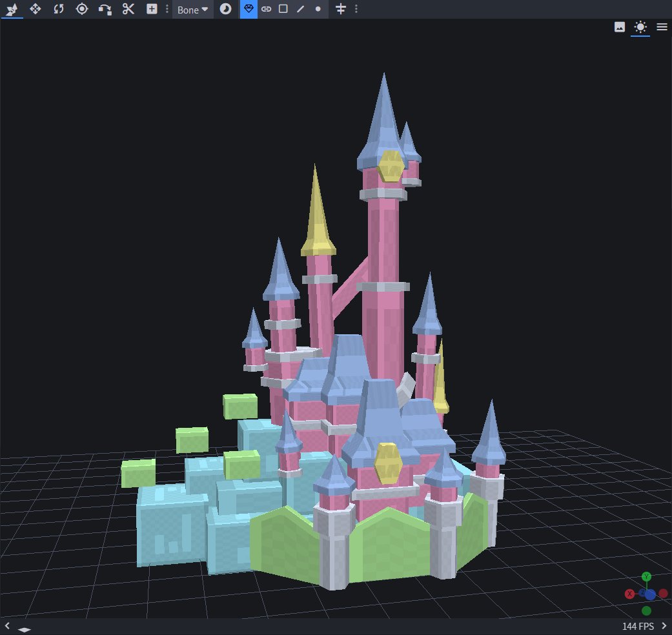
Task: Click the dim red negative X gizmo dot
Action: [663, 594]
